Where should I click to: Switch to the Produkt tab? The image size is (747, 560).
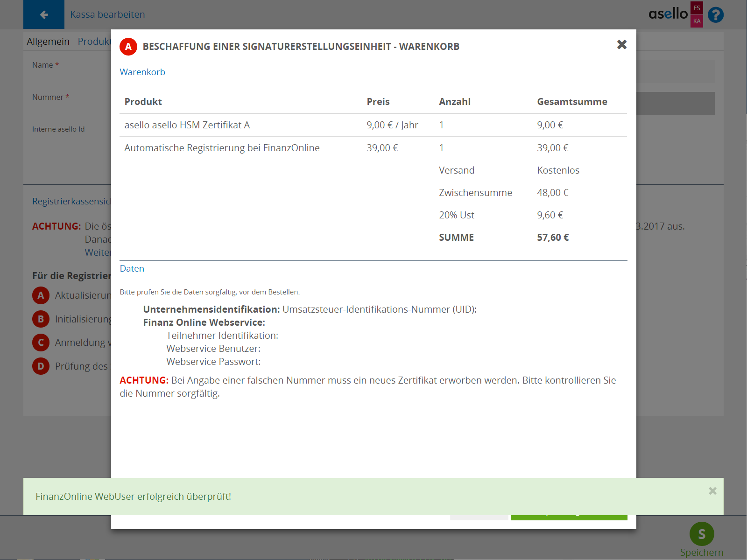point(94,42)
